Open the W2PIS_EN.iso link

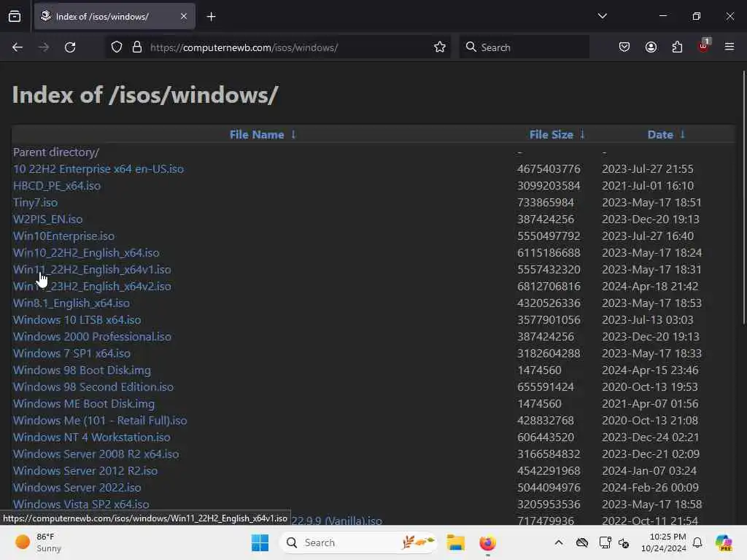pyautogui.click(x=47, y=219)
